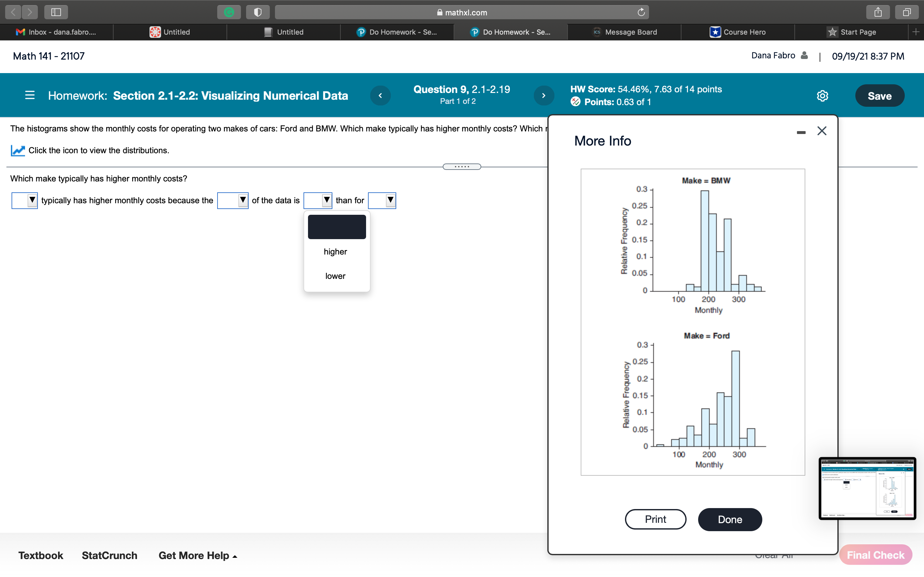Screen dimensions: 924x577
Task: Open the hamburger menu beside Homework
Action: [x=30, y=96]
